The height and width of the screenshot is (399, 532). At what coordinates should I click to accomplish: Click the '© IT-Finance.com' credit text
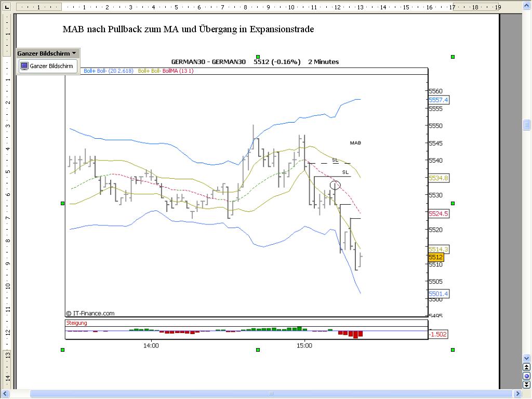point(90,313)
